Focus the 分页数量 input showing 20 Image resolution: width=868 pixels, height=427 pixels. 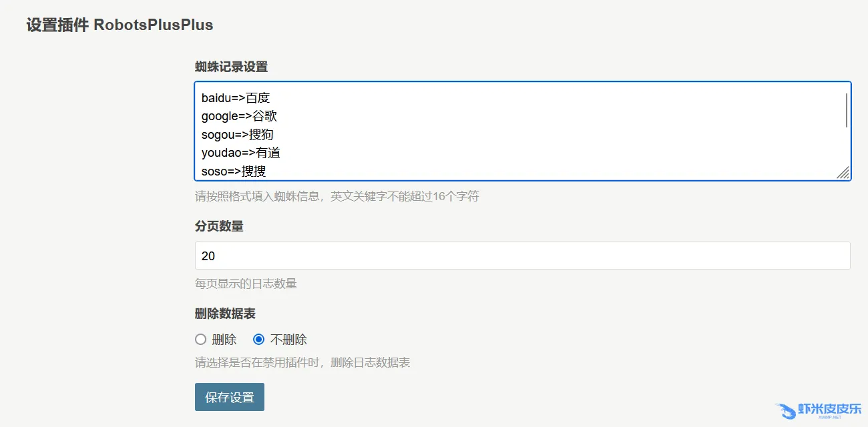(522, 256)
